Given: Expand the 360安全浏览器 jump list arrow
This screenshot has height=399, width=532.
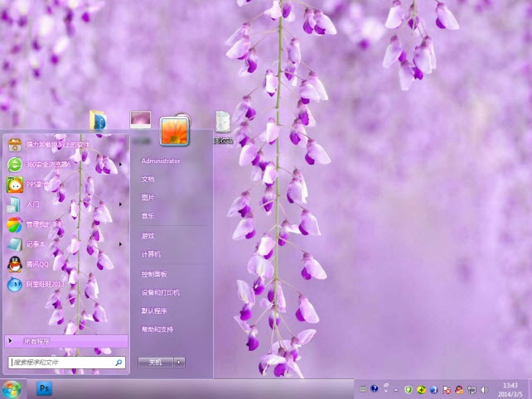Looking at the screenshot, I should (121, 164).
